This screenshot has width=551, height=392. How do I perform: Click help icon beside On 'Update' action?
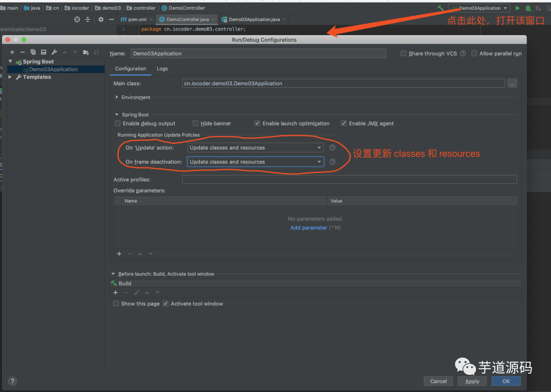[x=332, y=148]
